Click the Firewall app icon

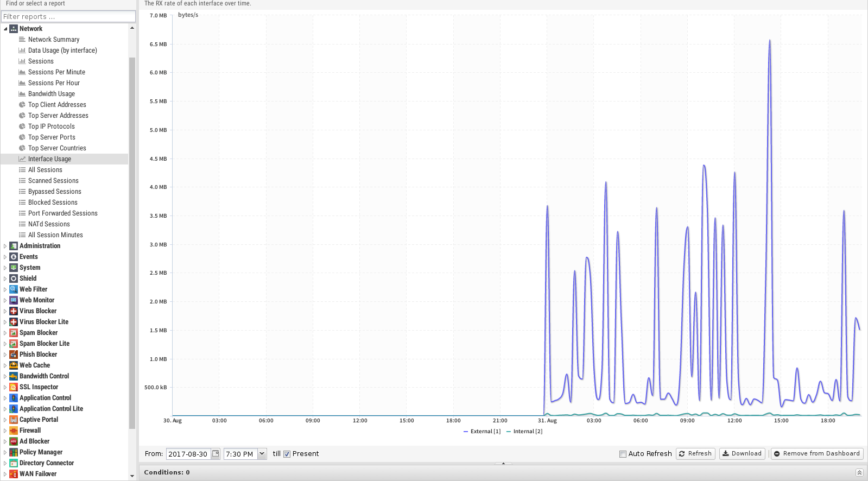coord(14,431)
